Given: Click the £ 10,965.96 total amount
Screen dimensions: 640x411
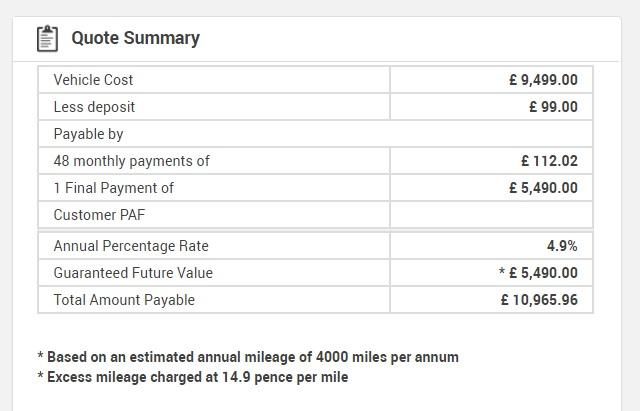Looking at the screenshot, I should pos(539,300).
